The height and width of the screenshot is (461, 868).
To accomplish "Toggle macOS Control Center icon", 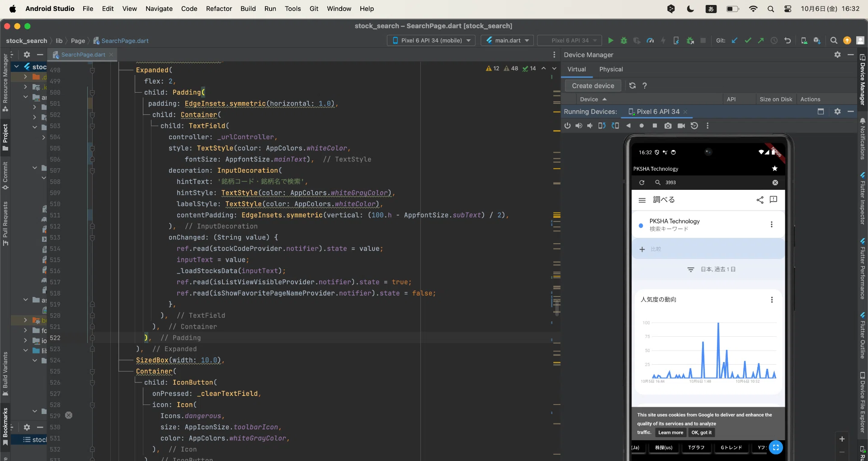I will point(788,9).
